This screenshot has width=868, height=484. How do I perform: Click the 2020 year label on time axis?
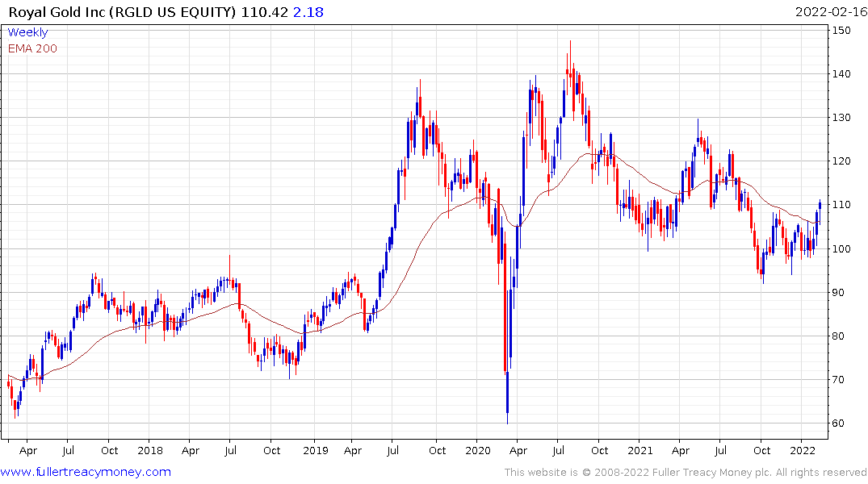[478, 450]
